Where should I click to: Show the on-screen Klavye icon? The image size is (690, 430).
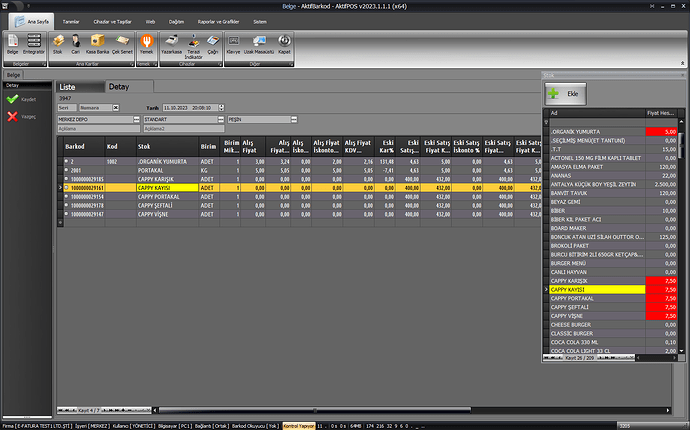pyautogui.click(x=233, y=44)
